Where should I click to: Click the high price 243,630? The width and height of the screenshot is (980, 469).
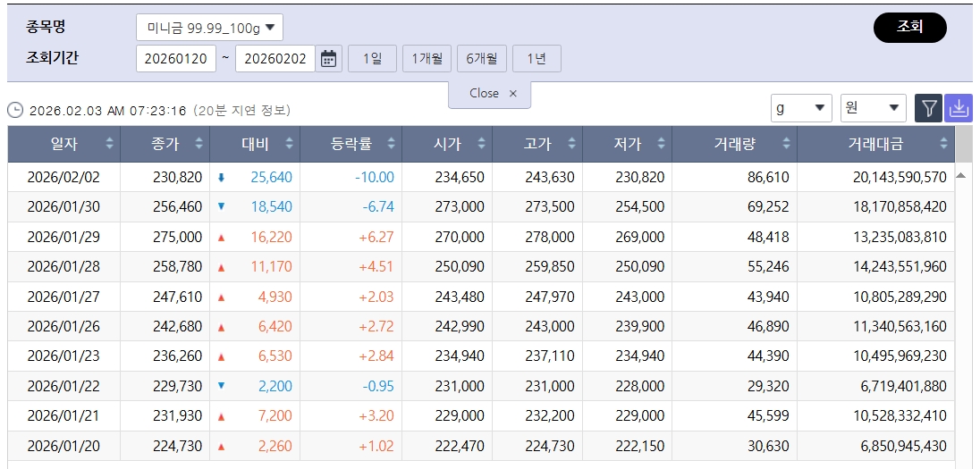click(549, 178)
